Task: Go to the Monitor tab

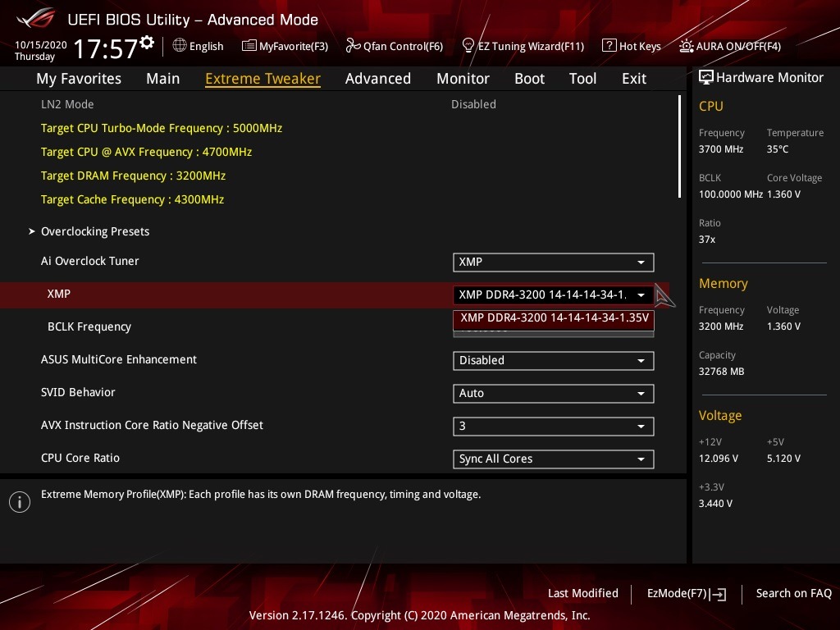Action: (x=463, y=79)
